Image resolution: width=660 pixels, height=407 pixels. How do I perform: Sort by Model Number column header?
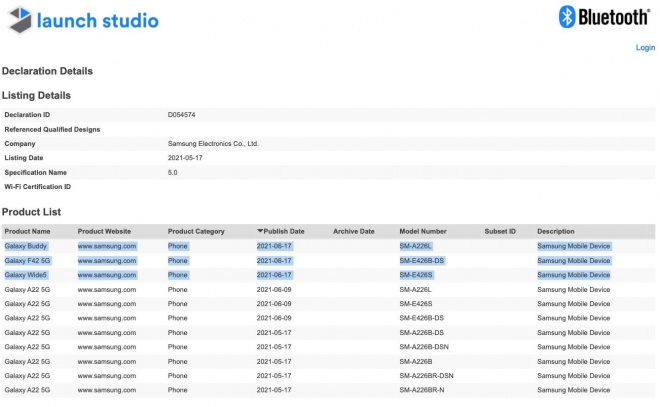(x=423, y=231)
